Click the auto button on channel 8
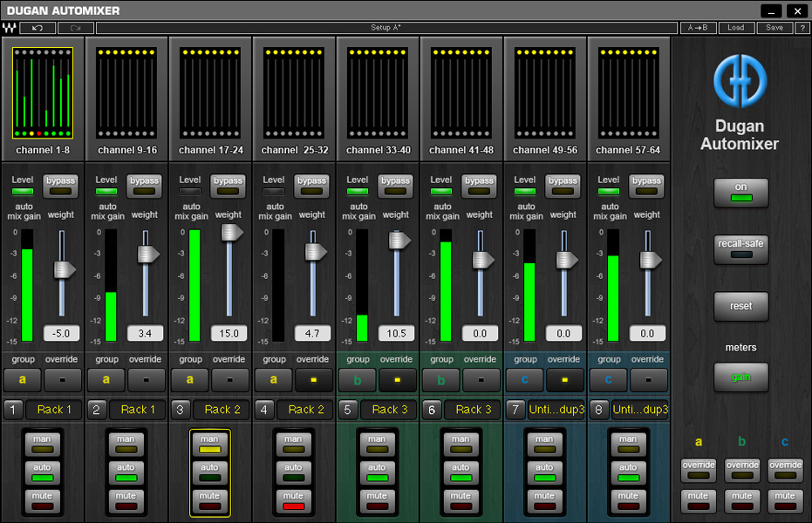The height and width of the screenshot is (523, 812). pos(628,472)
